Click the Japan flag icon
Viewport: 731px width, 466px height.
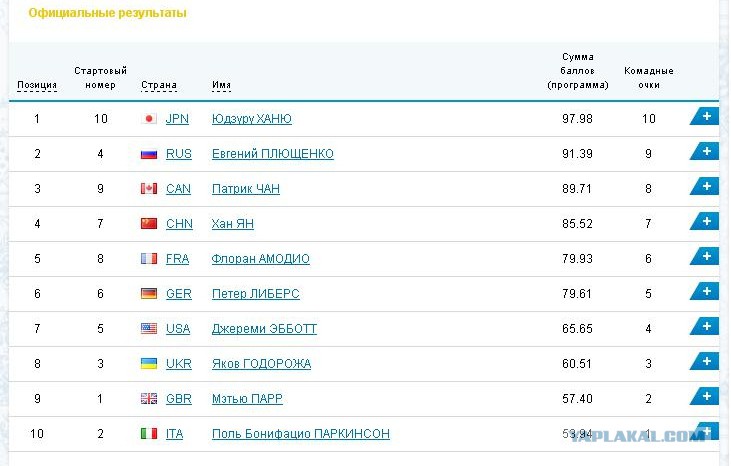pos(149,119)
